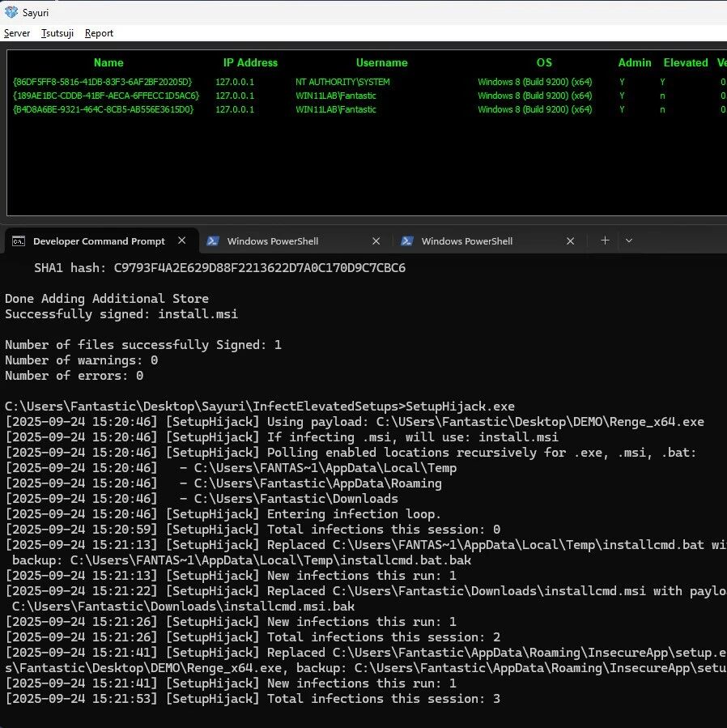Image resolution: width=727 pixels, height=728 pixels.
Task: Click the PowerShell icon on the last tab
Action: pyautogui.click(x=407, y=241)
